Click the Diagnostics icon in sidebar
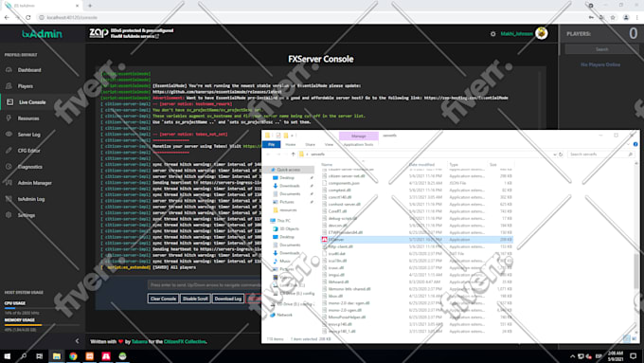The image size is (644, 363). click(9, 167)
